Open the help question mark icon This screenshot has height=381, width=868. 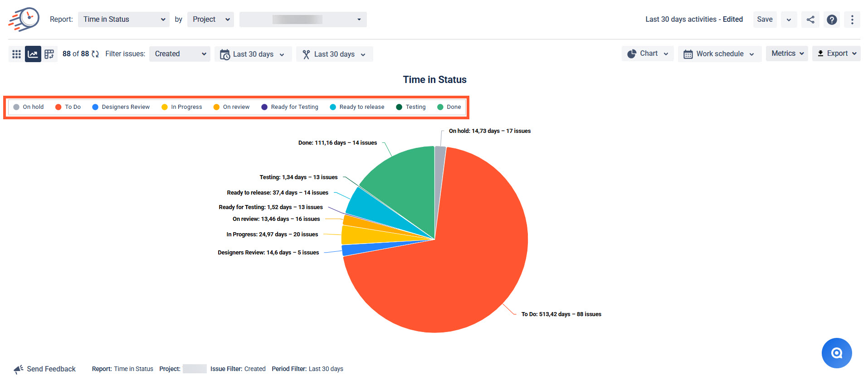[832, 20]
